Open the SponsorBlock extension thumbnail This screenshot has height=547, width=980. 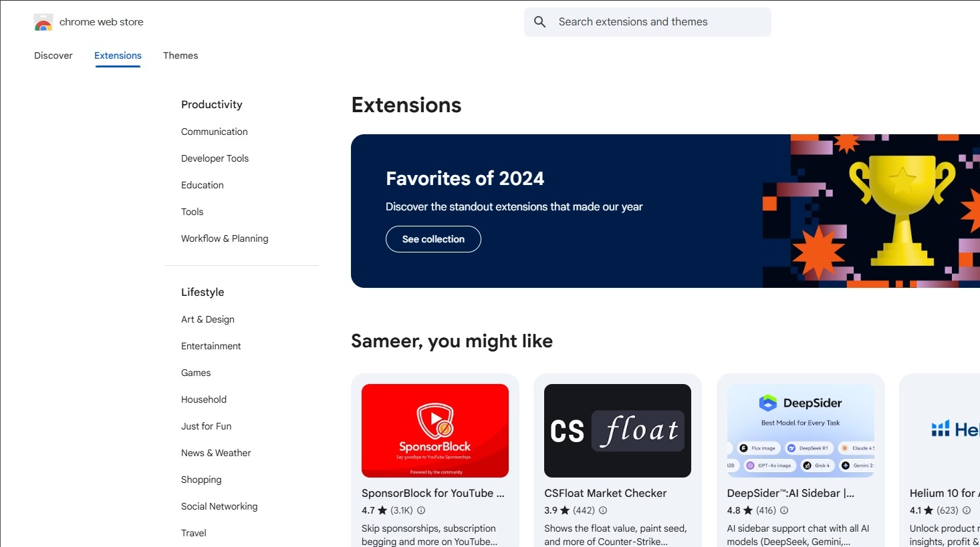click(435, 431)
